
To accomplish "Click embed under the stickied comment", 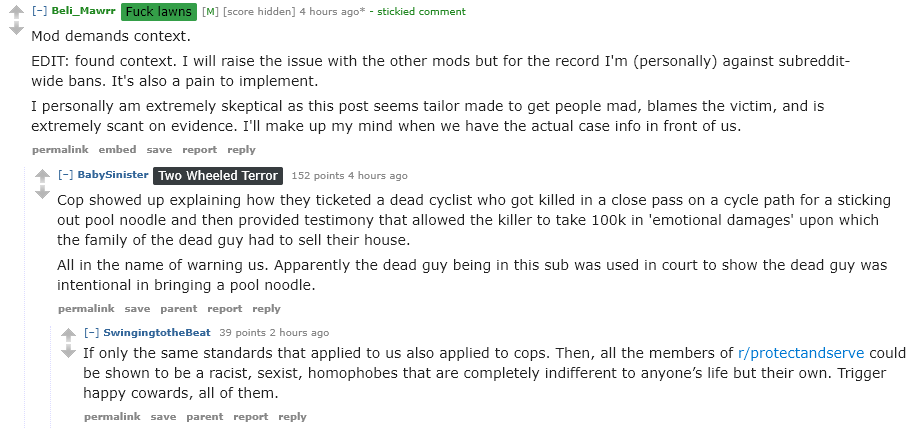I will click(x=117, y=149).
